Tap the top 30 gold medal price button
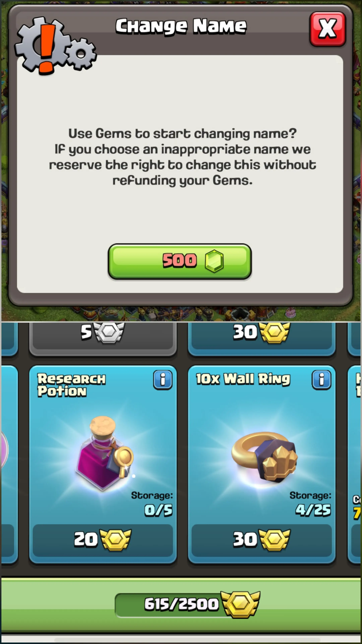 [x=261, y=335]
